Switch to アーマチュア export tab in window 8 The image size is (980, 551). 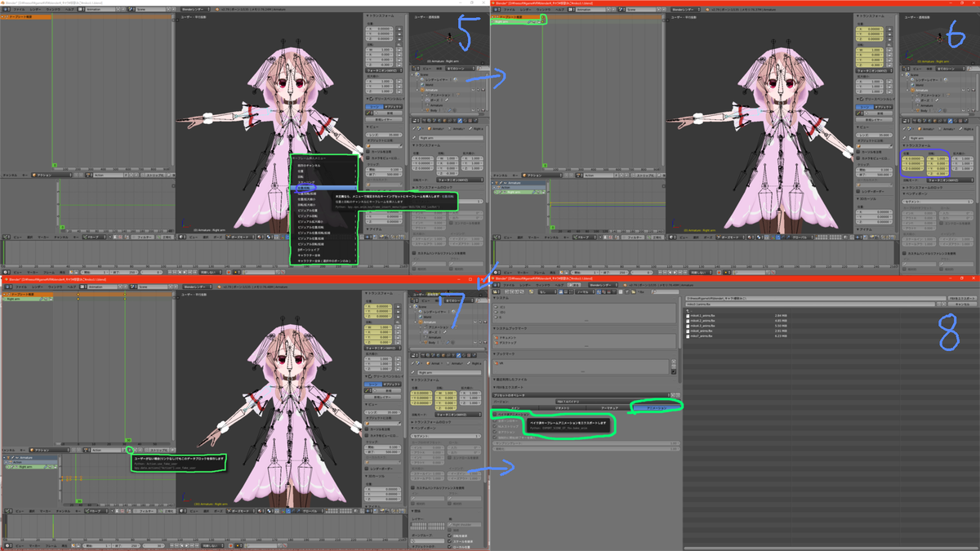(x=609, y=407)
